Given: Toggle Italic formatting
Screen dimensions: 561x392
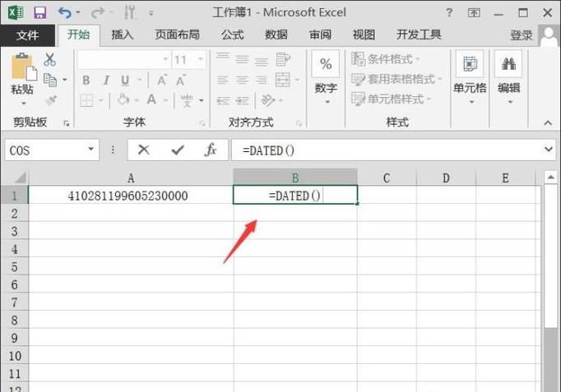Looking at the screenshot, I should pos(106,80).
